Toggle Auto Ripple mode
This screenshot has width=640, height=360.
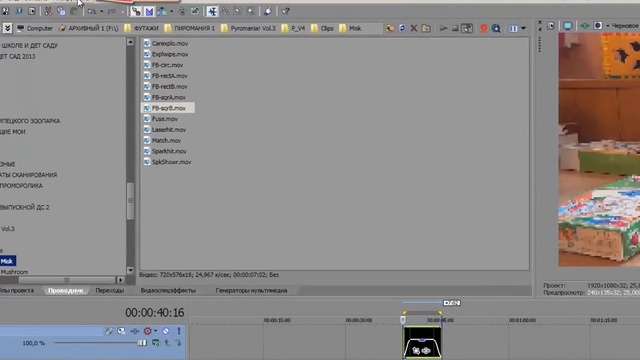(162, 11)
